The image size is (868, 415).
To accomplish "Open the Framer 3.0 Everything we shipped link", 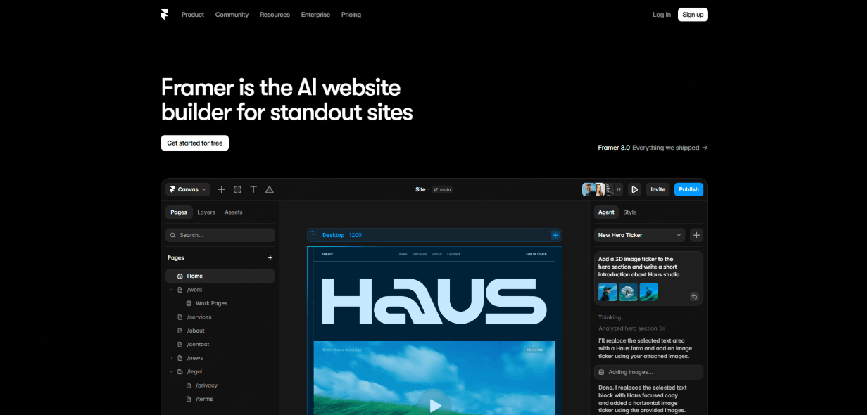I will point(653,148).
